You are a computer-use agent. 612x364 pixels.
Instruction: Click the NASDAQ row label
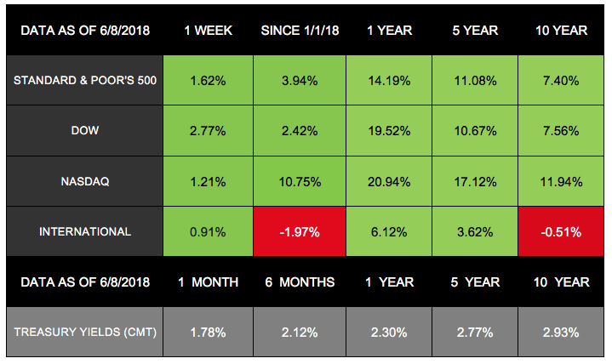[x=83, y=180]
